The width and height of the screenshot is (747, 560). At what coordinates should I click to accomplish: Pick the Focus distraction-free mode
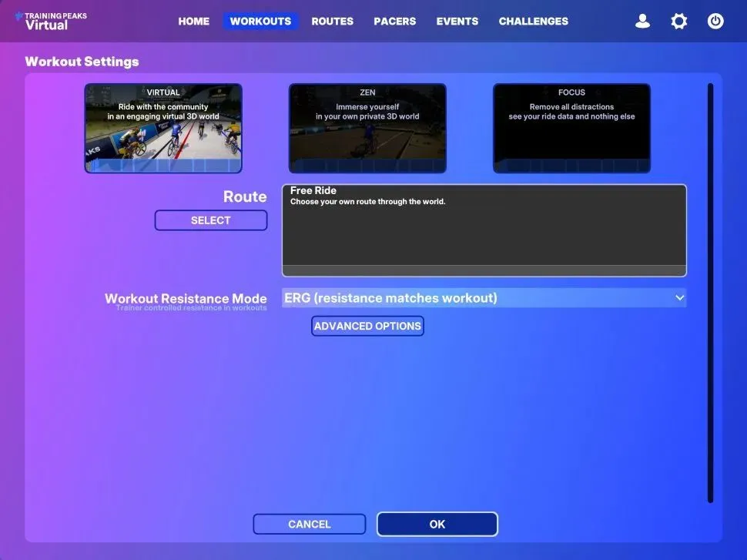571,129
